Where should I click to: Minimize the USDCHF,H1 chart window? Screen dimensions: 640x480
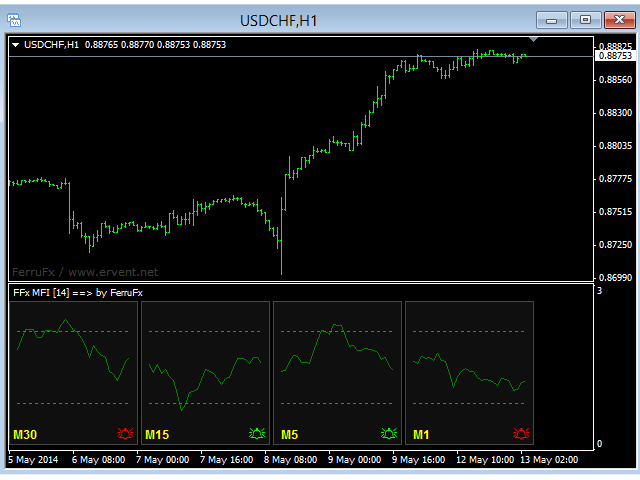[x=551, y=20]
